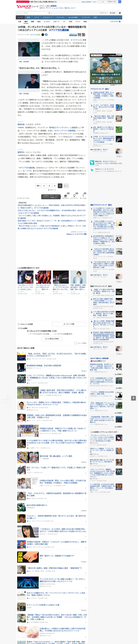Select the 速報 tab
138x644 pixels.
point(28,17)
